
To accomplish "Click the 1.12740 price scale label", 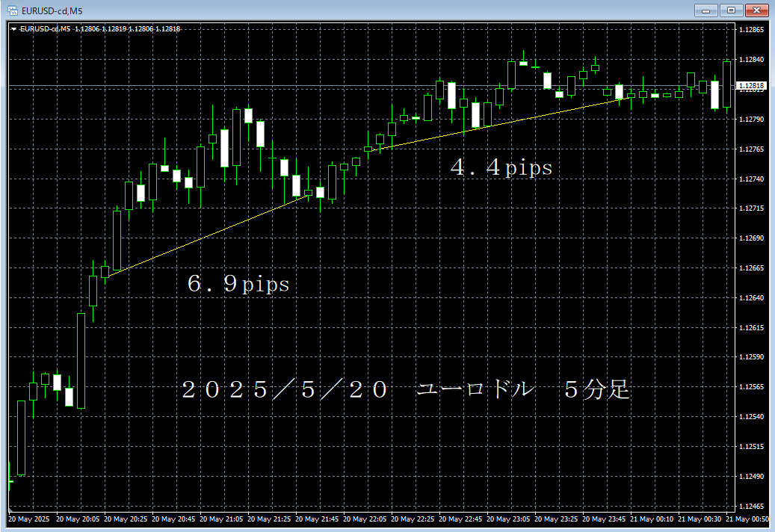I will (751, 179).
